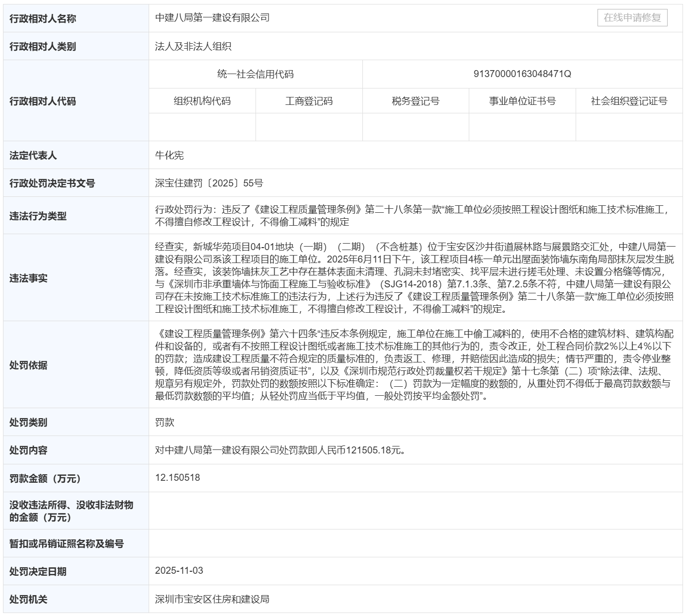Click the penalty content mentioning 121505.18元

click(x=280, y=450)
